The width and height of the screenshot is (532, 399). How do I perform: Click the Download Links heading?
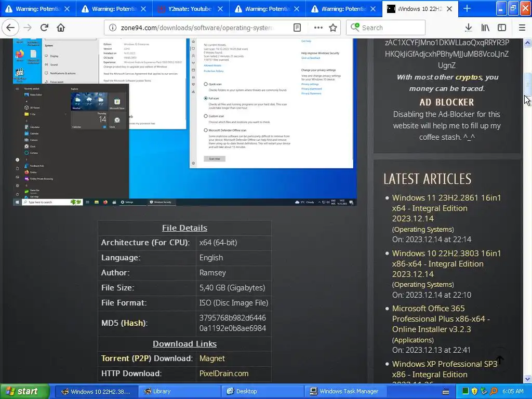184,344
